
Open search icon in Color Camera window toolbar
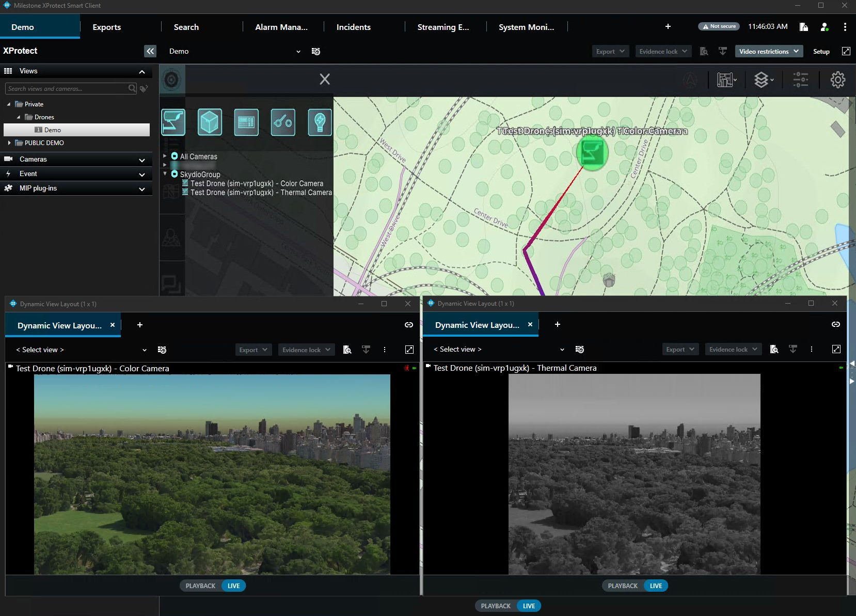click(x=347, y=350)
